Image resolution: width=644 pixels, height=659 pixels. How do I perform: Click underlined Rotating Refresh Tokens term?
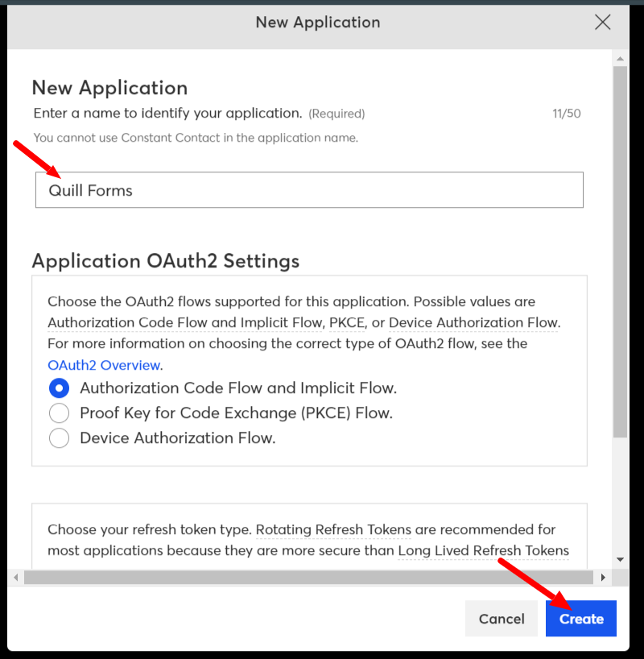(x=333, y=529)
